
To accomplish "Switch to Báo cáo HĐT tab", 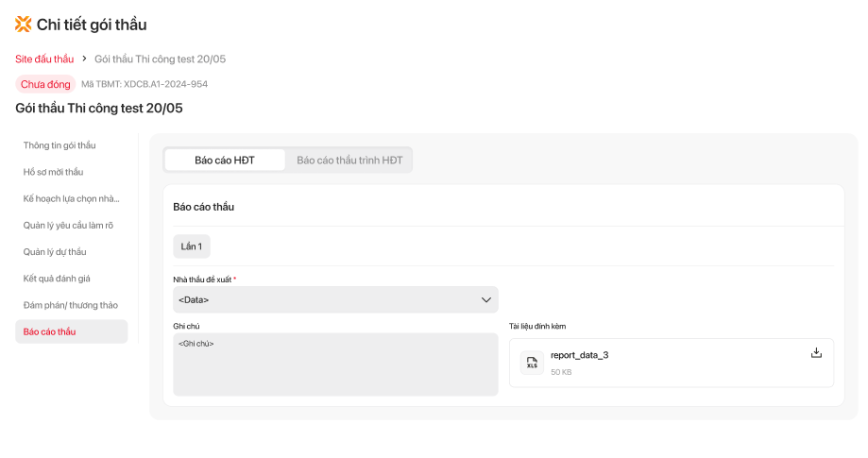I will 225,160.
